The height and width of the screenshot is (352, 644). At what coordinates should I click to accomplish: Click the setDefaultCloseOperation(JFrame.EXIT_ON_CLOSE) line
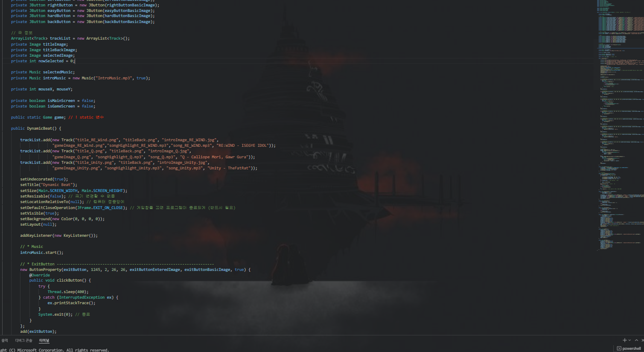[x=73, y=208]
